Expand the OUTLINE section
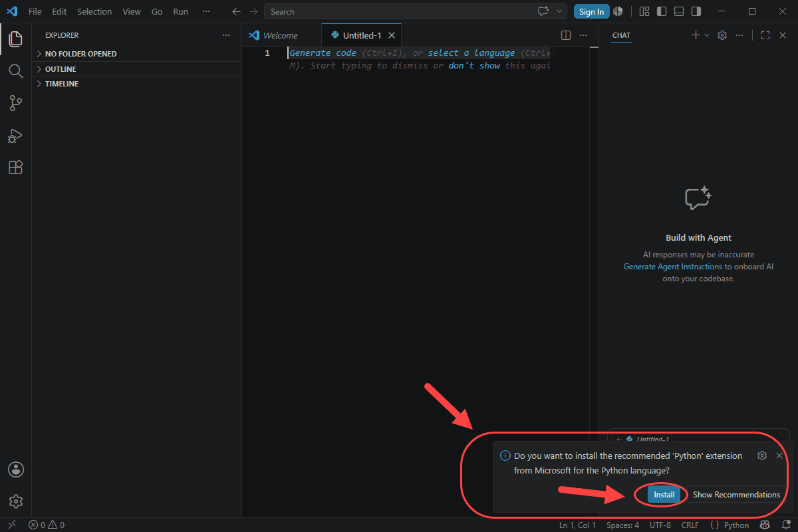Image resolution: width=798 pixels, height=532 pixels. (137, 69)
